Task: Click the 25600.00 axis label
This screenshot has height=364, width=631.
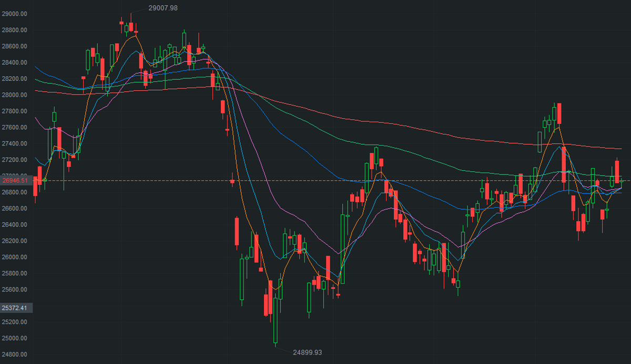Action: tap(15, 290)
